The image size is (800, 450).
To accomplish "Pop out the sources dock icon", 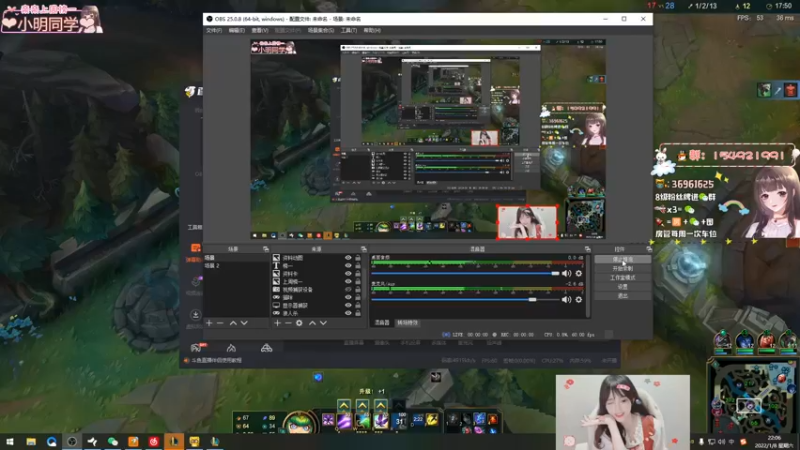I will point(364,249).
